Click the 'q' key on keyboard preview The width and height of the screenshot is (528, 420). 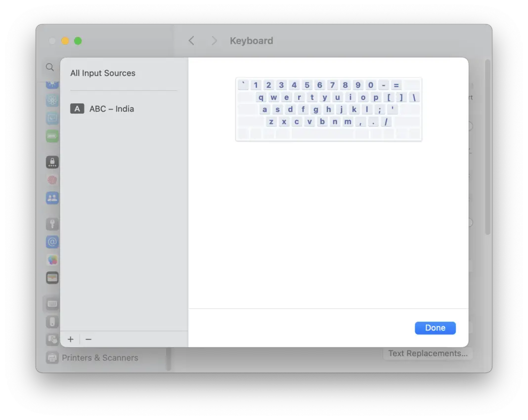[x=261, y=97]
